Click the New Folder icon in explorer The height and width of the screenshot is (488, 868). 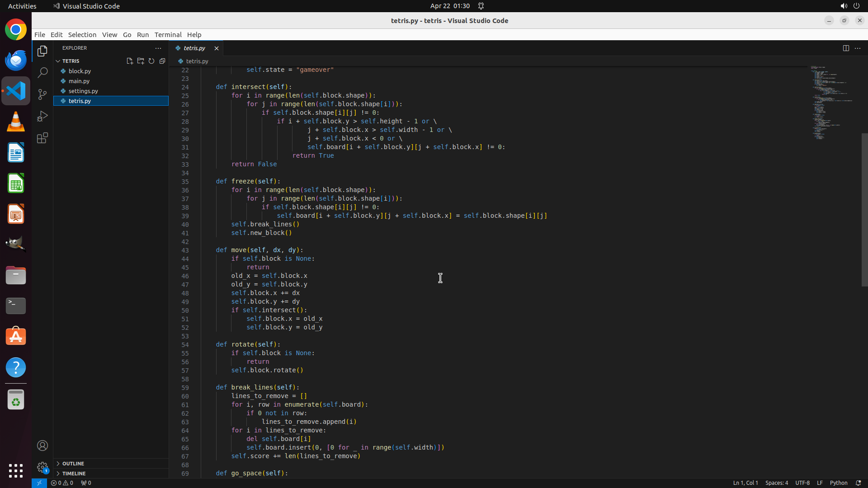coord(141,61)
